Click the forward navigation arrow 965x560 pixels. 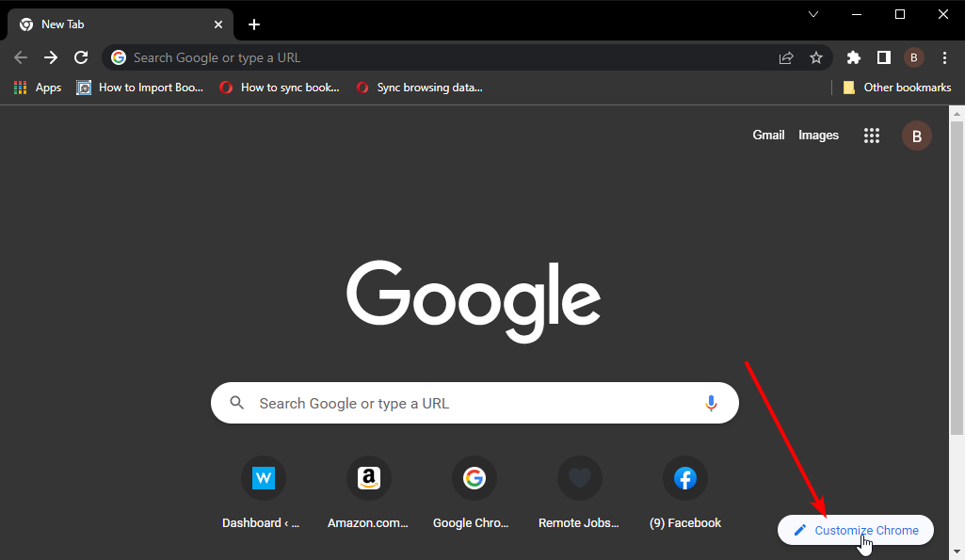click(51, 57)
